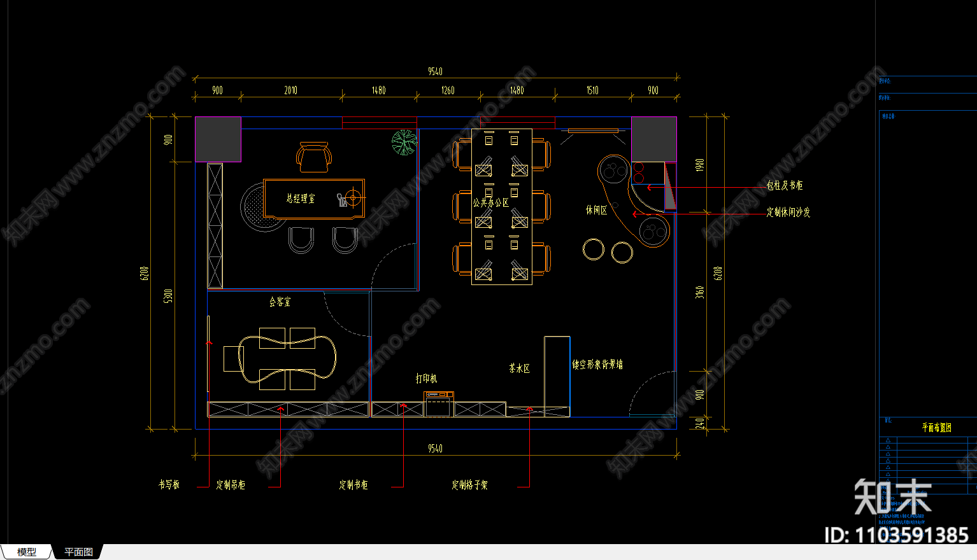Select the 定制吊柜 annotation text
The image size is (977, 560).
coord(231,485)
